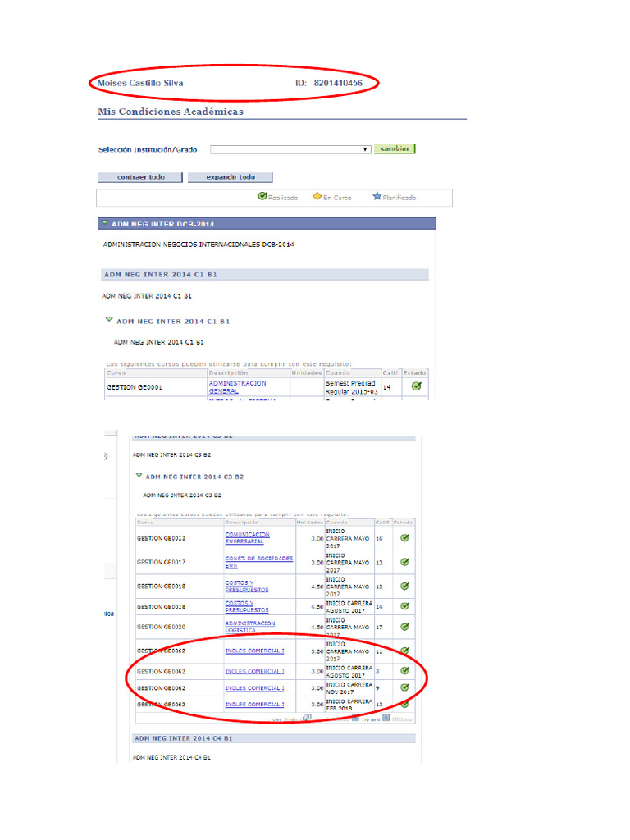630x840 pixels.
Task: Click the green Realizado legend checkmark icon
Action: 262,196
